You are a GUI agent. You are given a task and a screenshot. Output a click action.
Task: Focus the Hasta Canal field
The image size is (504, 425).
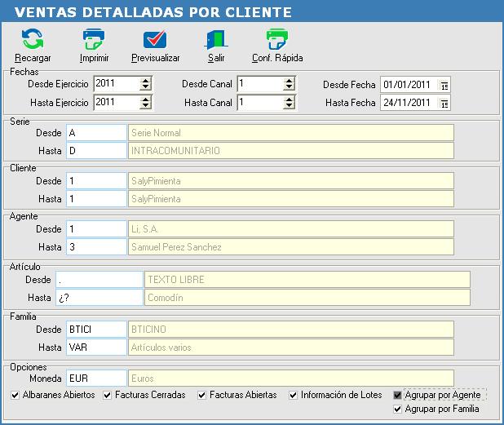pos(261,103)
